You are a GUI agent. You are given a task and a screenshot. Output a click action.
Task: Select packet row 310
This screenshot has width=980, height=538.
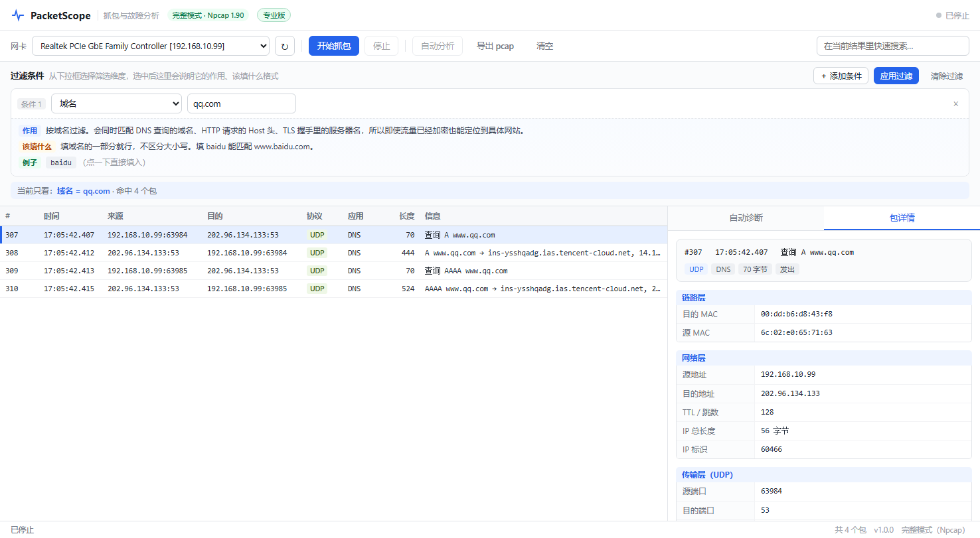coord(333,289)
